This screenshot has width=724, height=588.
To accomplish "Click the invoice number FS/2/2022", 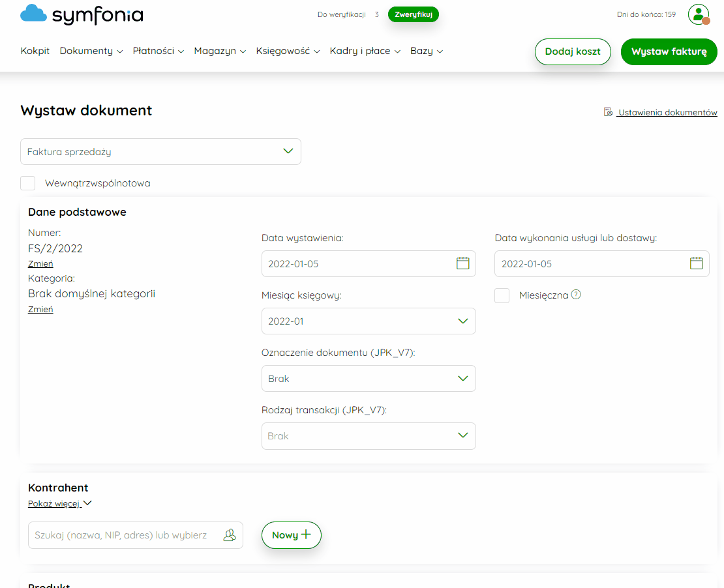I will tap(55, 248).
